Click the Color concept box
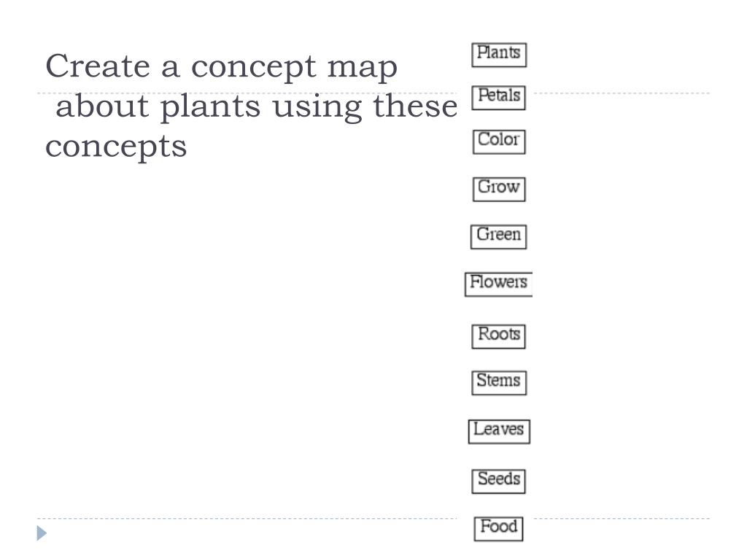This screenshot has width=747, height=560. click(499, 141)
